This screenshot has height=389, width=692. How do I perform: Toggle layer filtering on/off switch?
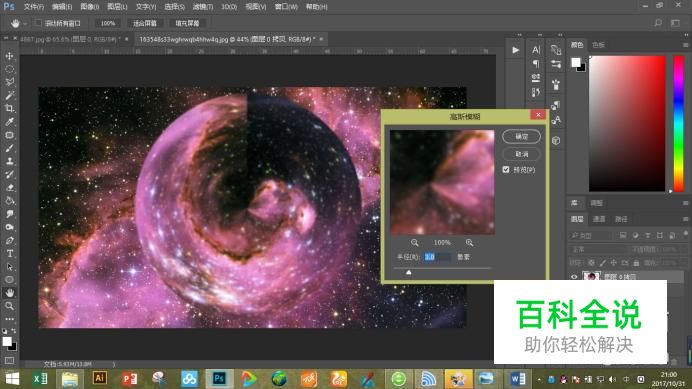685,234
